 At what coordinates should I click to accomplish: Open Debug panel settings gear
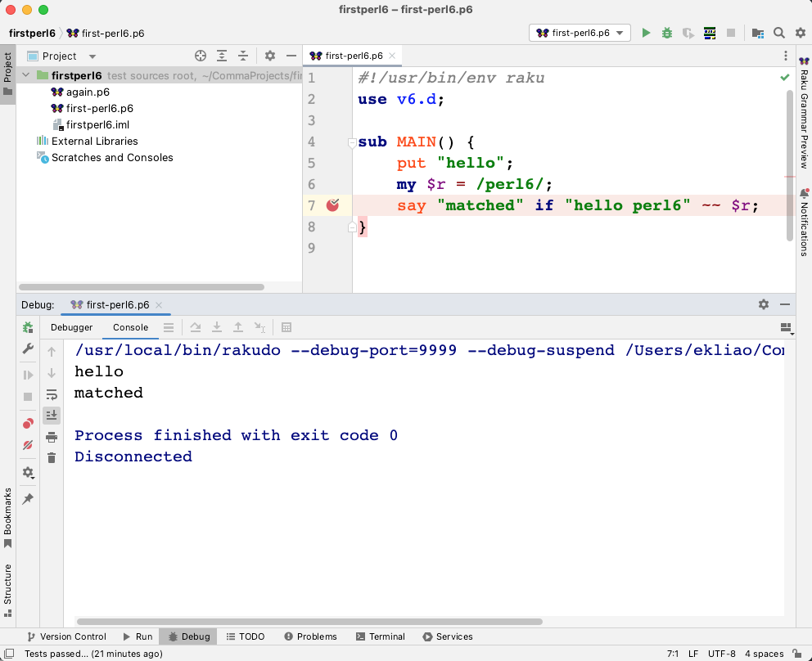point(764,304)
